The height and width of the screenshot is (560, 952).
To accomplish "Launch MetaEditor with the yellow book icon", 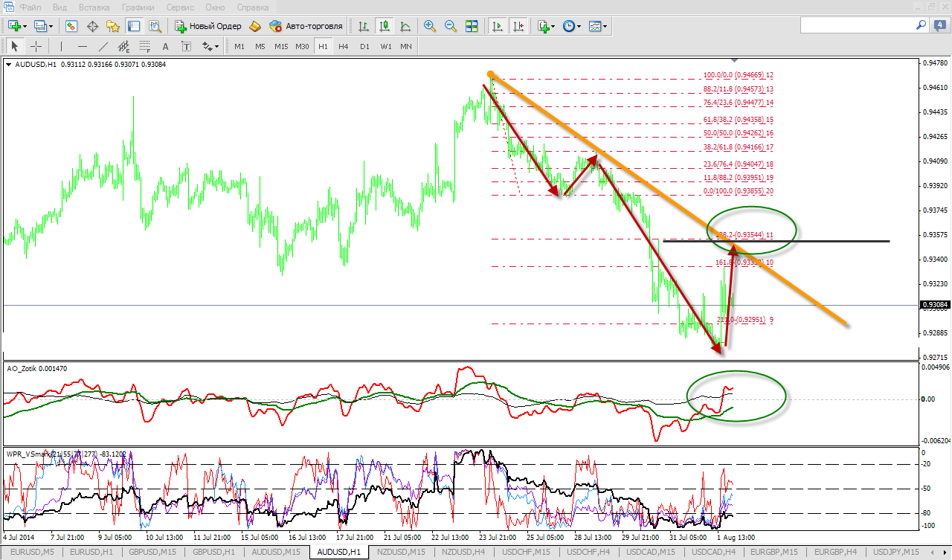I will [255, 26].
